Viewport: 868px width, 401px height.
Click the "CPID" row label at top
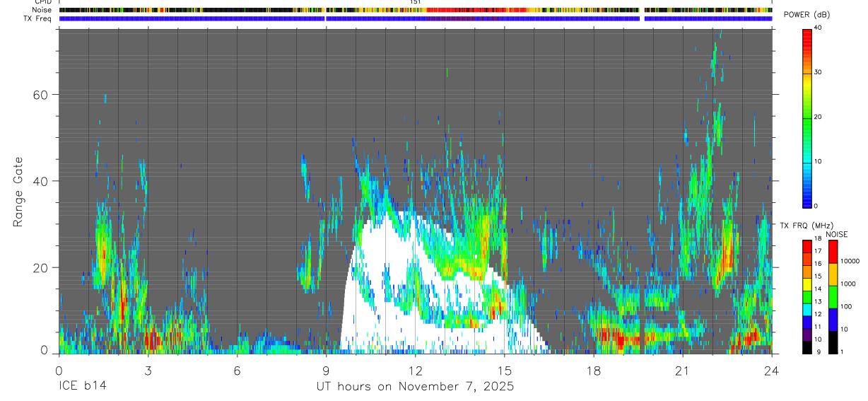click(43, 2)
